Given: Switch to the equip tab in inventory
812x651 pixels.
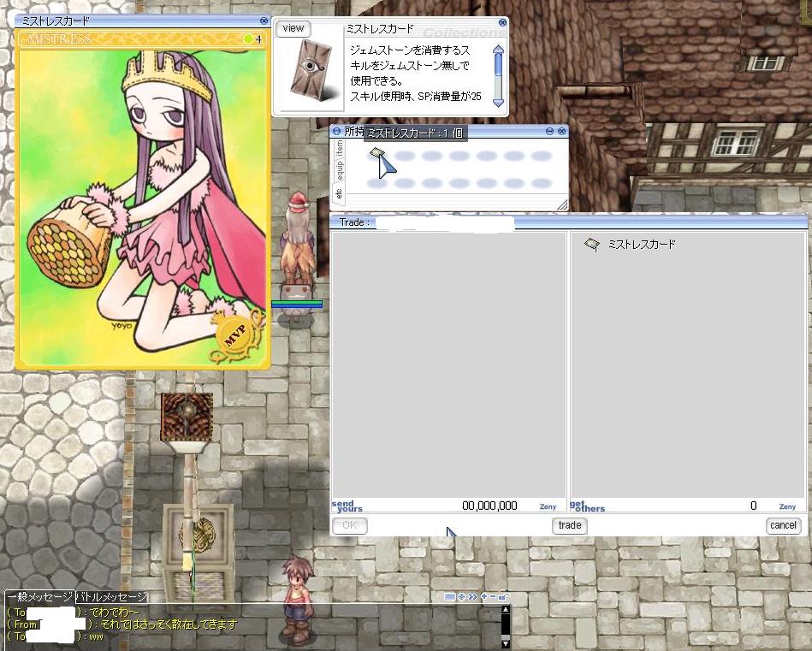Looking at the screenshot, I should [x=339, y=170].
